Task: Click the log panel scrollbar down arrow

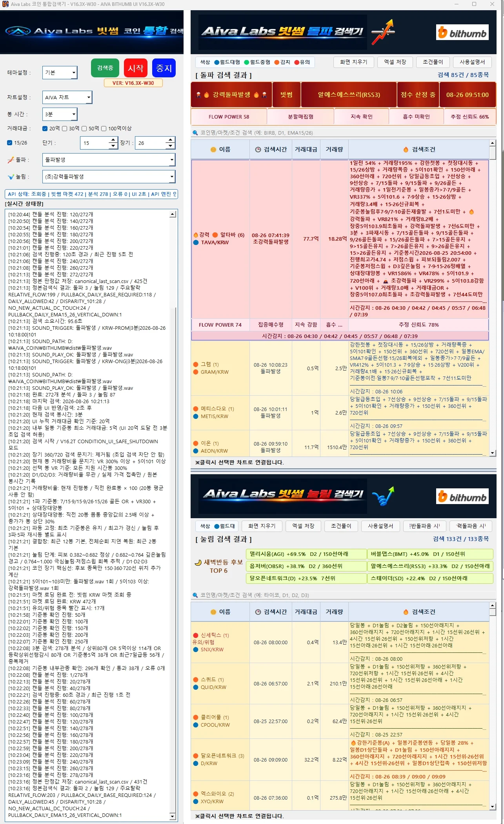Action: click(x=173, y=817)
